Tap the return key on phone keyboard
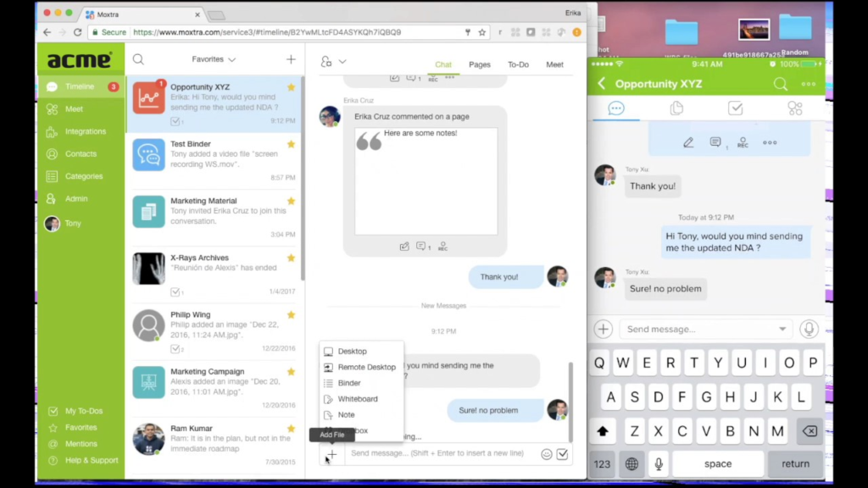 pyautogui.click(x=795, y=463)
